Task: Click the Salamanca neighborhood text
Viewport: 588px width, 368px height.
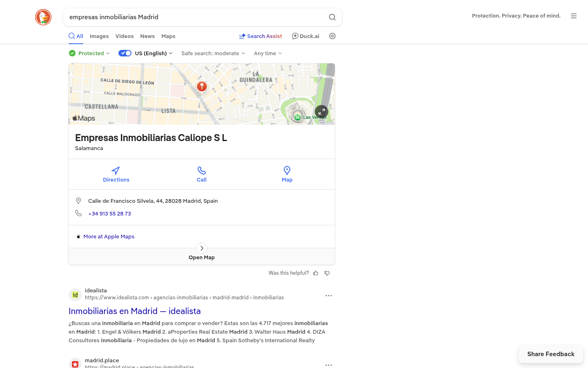Action: click(x=89, y=148)
